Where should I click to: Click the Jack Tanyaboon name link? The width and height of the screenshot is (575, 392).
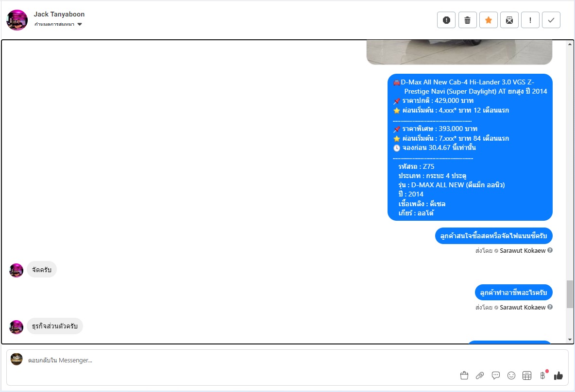click(x=59, y=14)
